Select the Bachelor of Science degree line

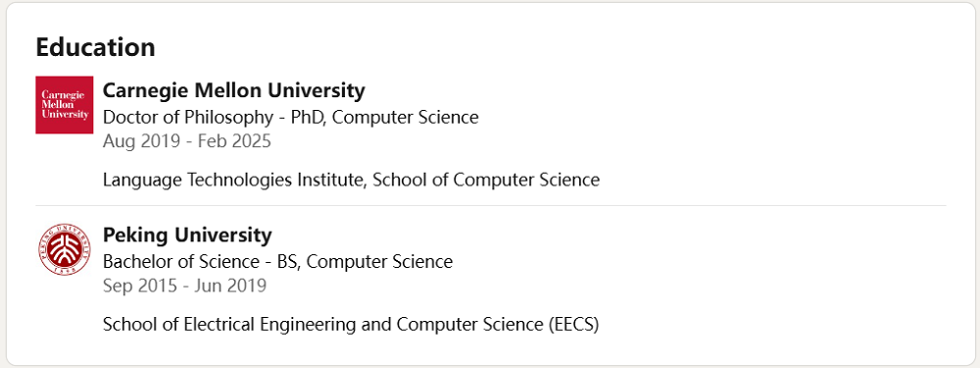(277, 261)
